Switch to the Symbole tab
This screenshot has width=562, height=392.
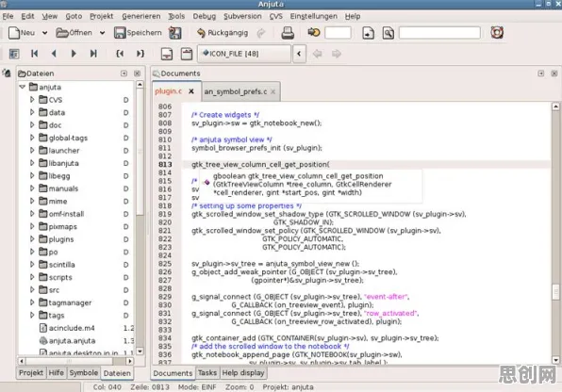84,372
